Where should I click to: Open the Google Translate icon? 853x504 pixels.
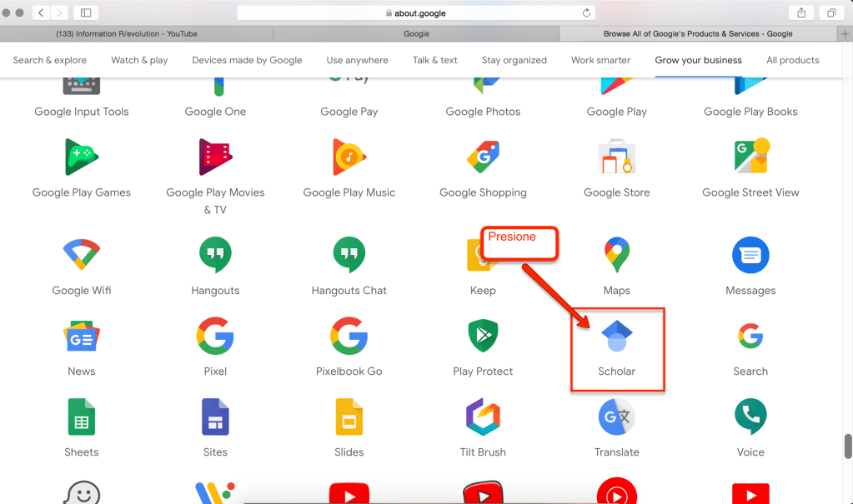pos(616,417)
